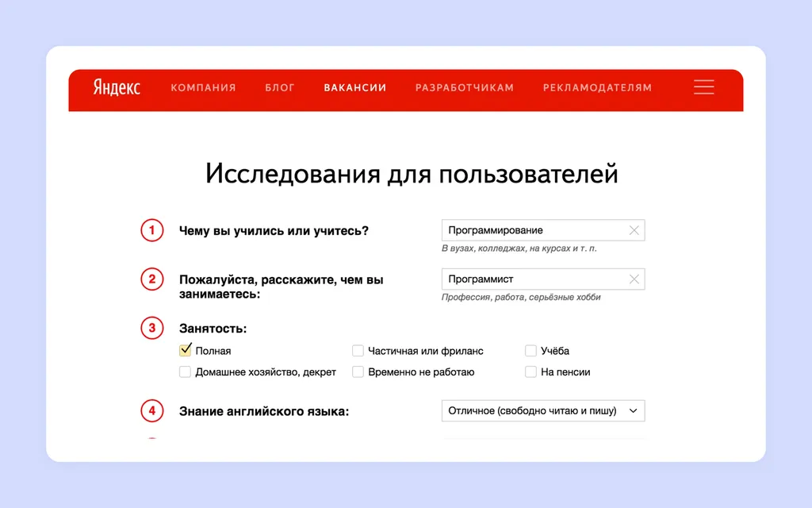Clear the Программирование field with X
812x508 pixels.
pos(634,230)
